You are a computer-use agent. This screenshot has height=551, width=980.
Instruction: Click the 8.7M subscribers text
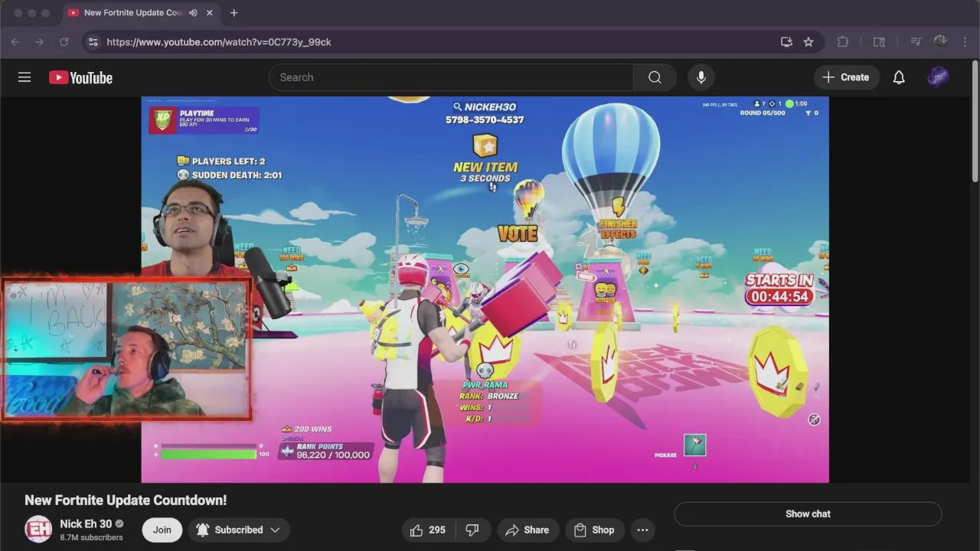tap(91, 538)
